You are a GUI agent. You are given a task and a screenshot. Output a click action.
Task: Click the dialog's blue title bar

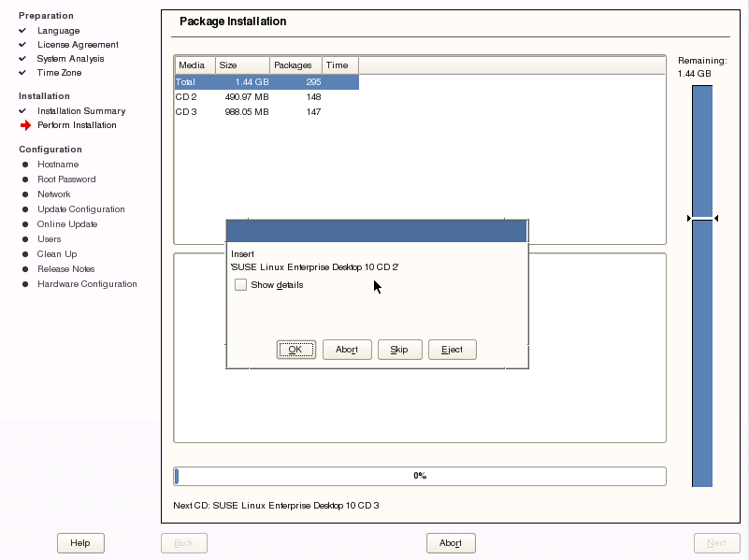(x=377, y=231)
